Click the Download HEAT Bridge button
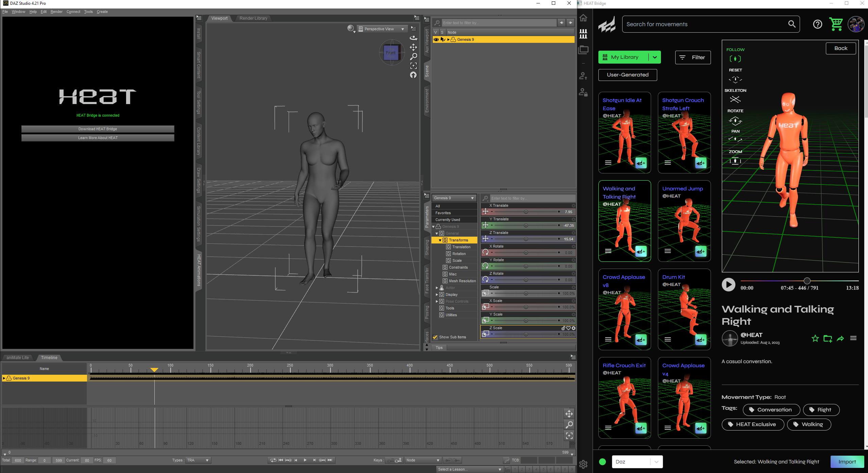868x473 pixels. coord(98,129)
